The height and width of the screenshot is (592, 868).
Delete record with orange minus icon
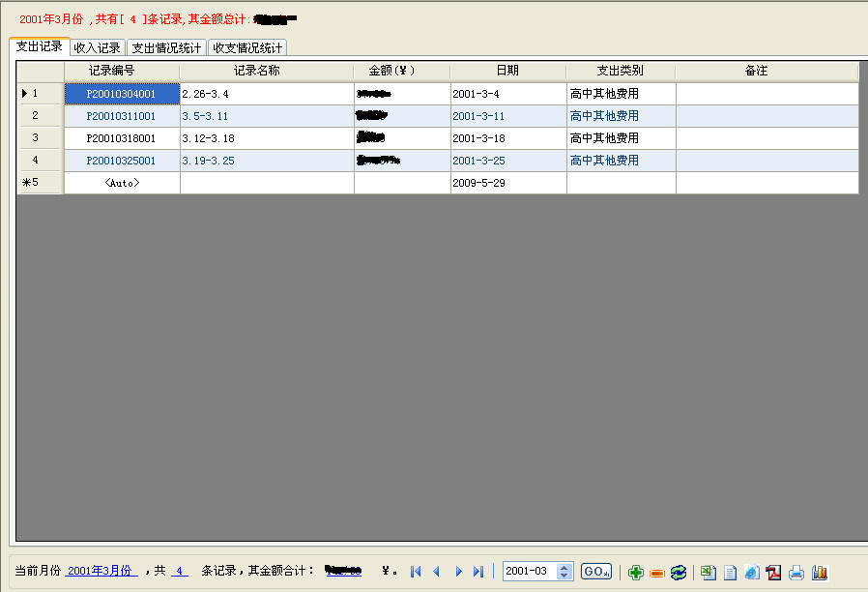(x=657, y=573)
